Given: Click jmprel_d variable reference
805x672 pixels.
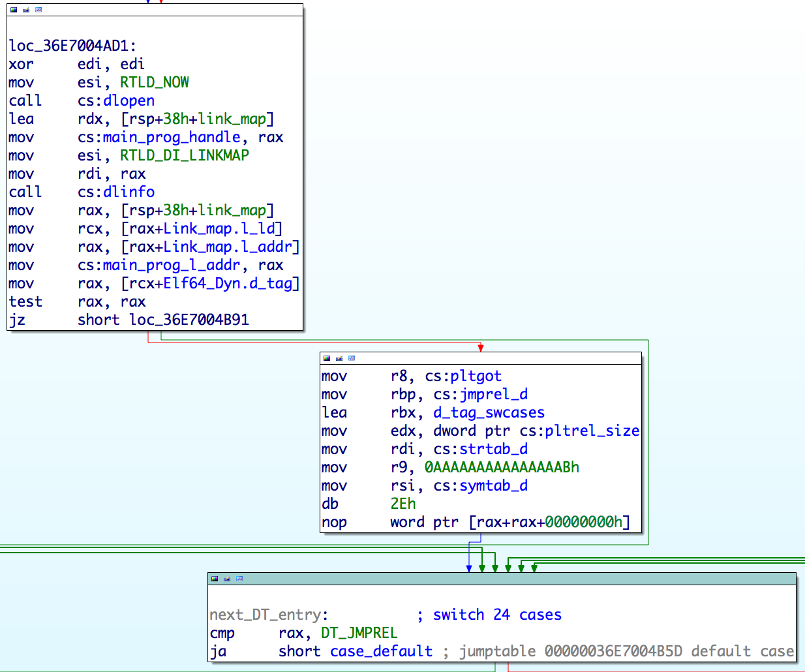Looking at the screenshot, I should (x=493, y=394).
